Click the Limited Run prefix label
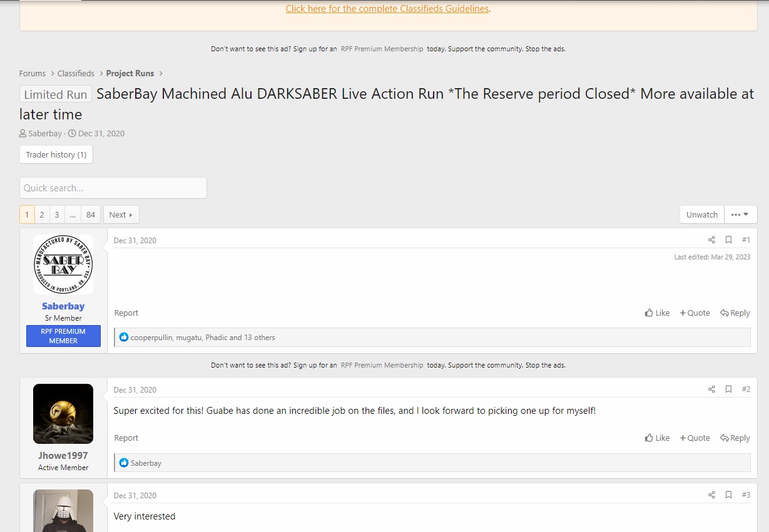The width and height of the screenshot is (769, 532). click(56, 94)
